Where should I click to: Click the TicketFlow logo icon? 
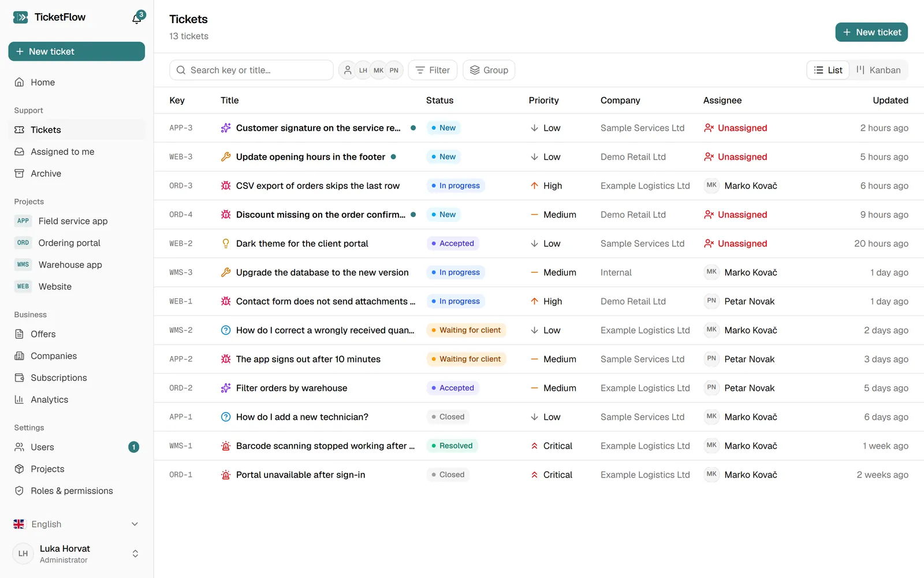click(x=20, y=17)
